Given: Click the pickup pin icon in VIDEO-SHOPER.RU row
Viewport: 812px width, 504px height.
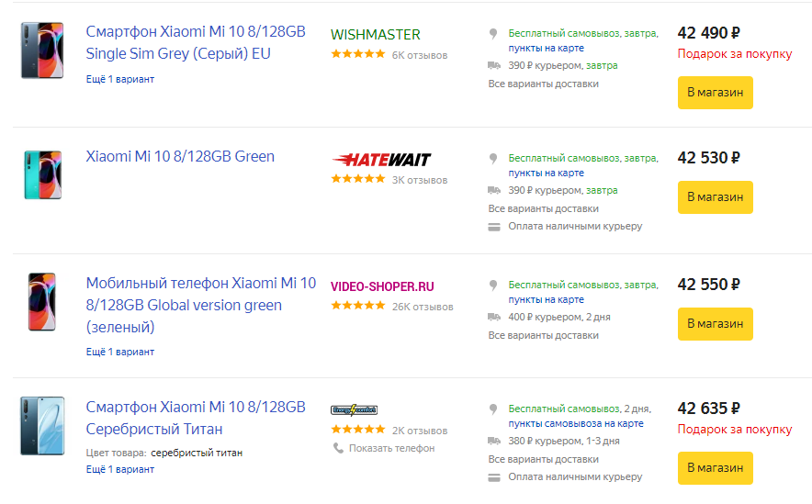Looking at the screenshot, I should 493,286.
